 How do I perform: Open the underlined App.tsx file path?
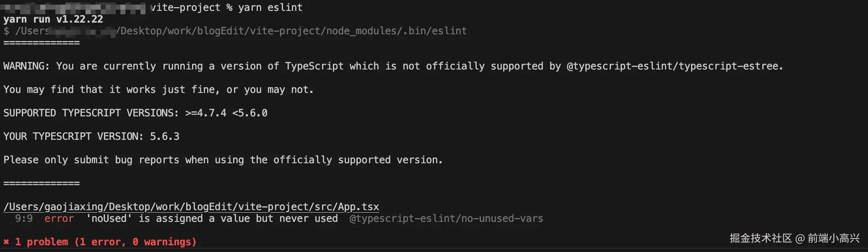pyautogui.click(x=191, y=207)
